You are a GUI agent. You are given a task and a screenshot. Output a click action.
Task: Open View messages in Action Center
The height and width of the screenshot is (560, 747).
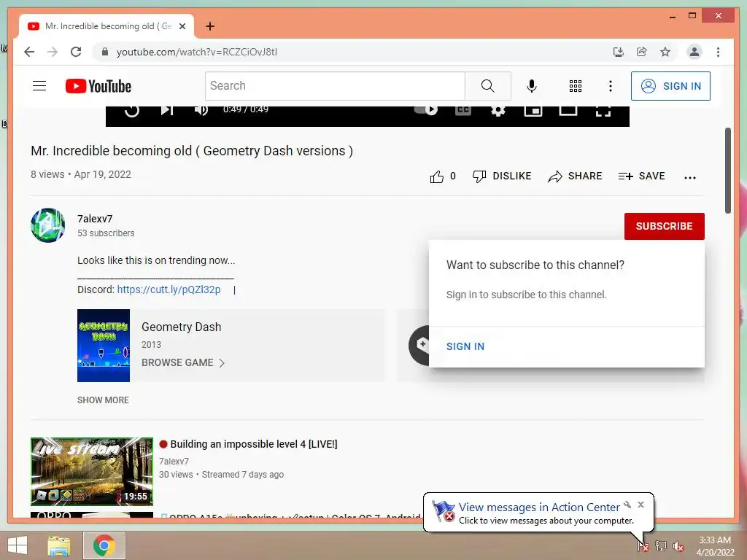tap(539, 507)
